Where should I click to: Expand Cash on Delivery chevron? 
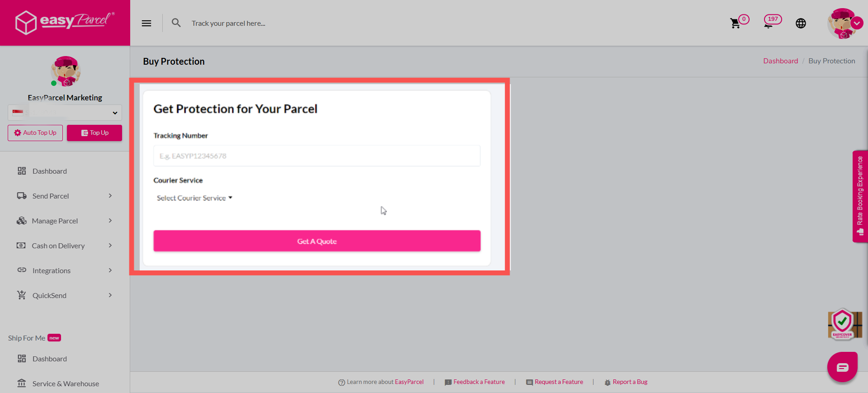(x=110, y=245)
